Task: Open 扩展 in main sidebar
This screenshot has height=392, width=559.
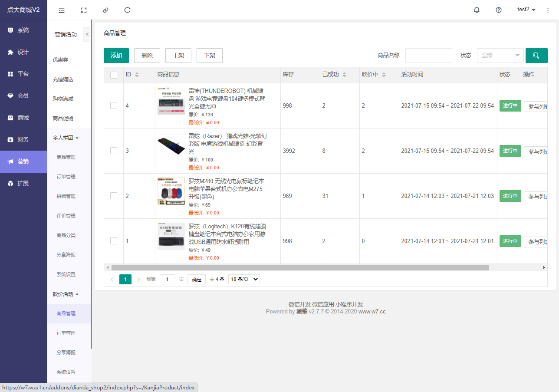Action: tap(23, 183)
